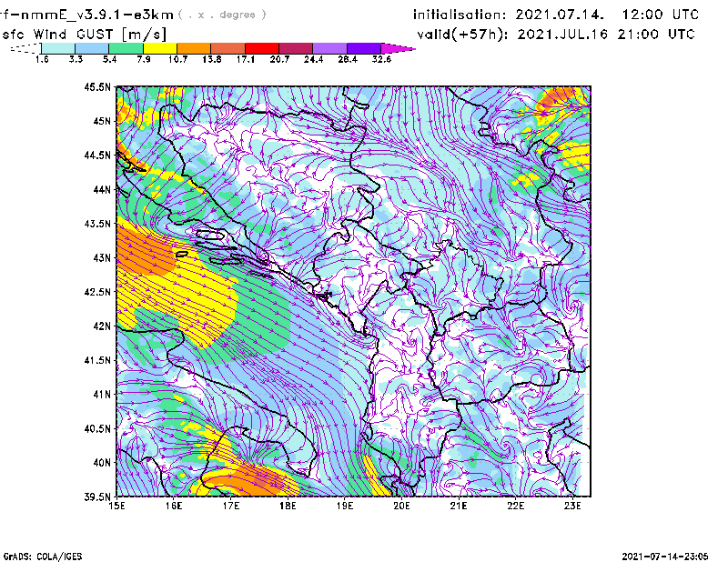Click the longitude label "16E"
This screenshot has height=562, width=728.
click(x=174, y=506)
